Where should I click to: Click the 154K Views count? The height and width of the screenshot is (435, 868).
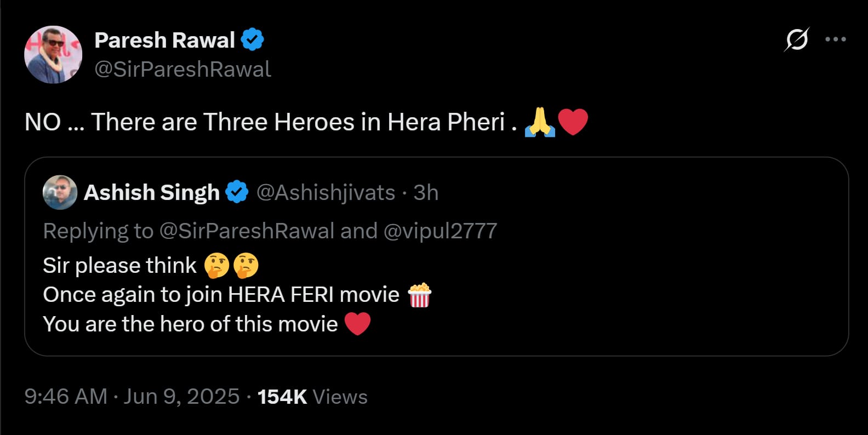click(312, 397)
